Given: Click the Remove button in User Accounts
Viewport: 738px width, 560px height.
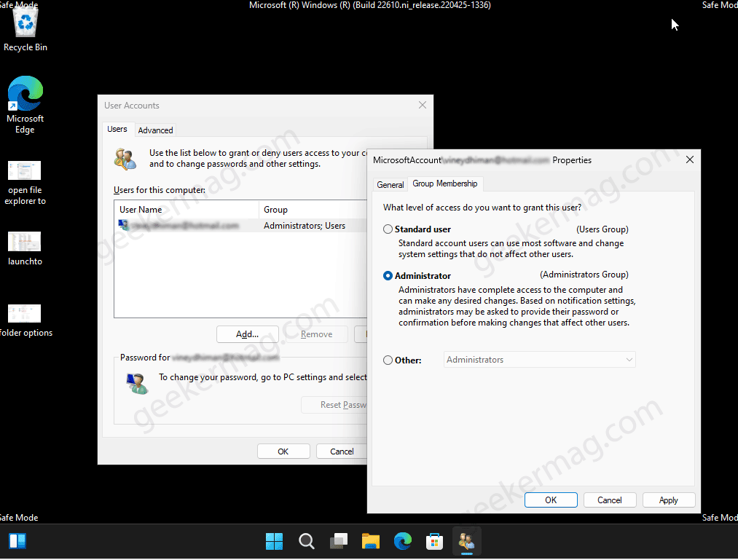Looking at the screenshot, I should 316,334.
